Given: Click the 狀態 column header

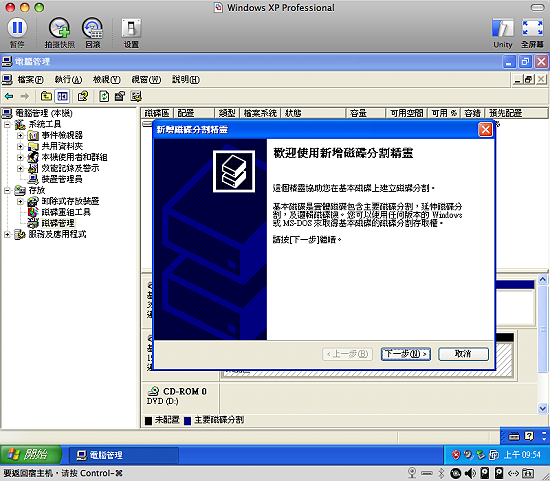Looking at the screenshot, I should point(314,113).
